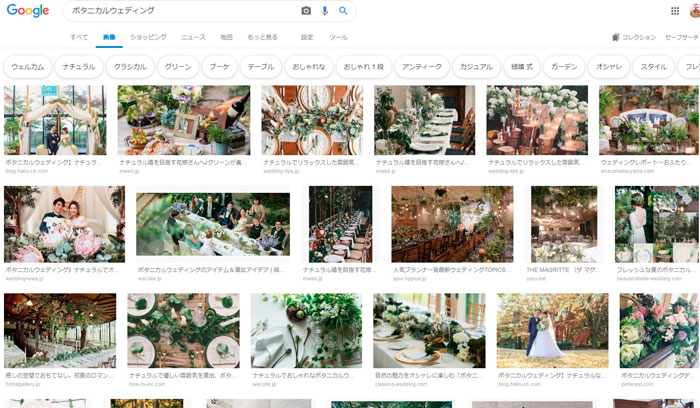
Task: Open classico-wedding.com white floral table image
Action: click(x=429, y=331)
